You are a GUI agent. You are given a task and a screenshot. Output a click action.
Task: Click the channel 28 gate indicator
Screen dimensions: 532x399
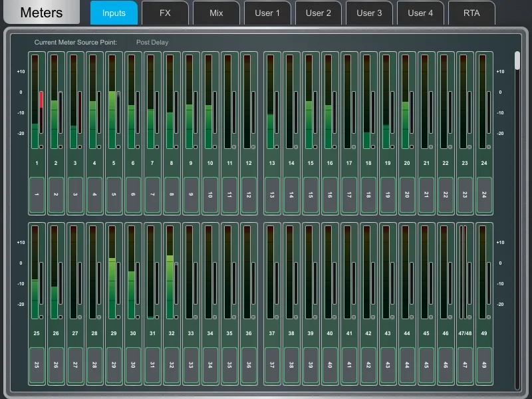pos(99,317)
